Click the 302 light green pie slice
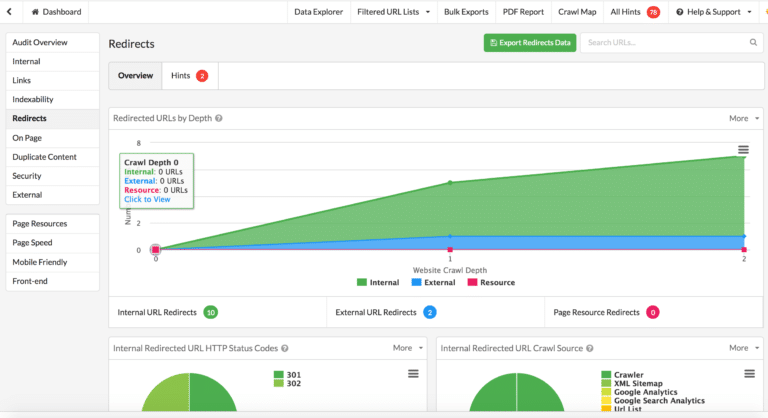This screenshot has height=418, width=768. [169, 394]
